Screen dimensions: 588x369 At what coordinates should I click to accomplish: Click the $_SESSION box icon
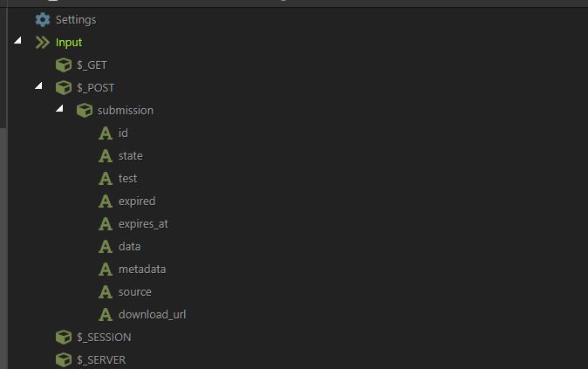(63, 337)
